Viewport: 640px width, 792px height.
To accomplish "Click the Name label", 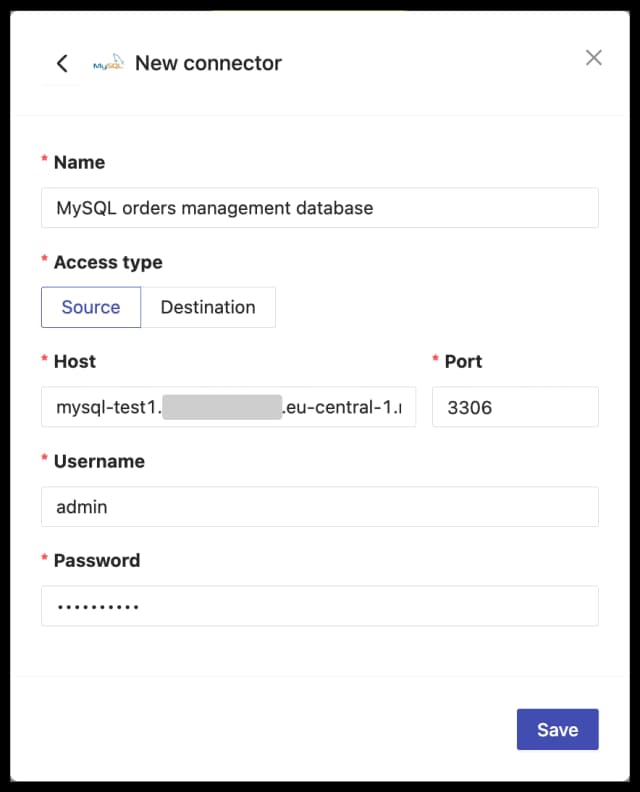I will (x=79, y=163).
